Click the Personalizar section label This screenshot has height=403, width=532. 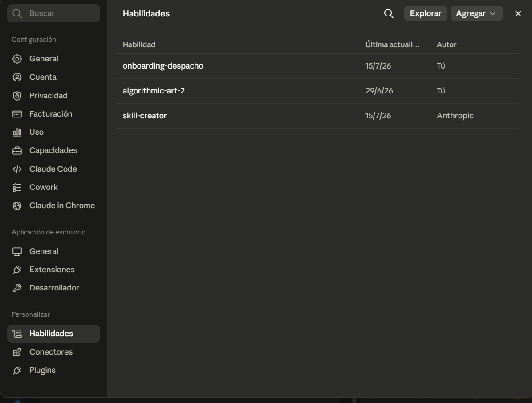(x=31, y=314)
